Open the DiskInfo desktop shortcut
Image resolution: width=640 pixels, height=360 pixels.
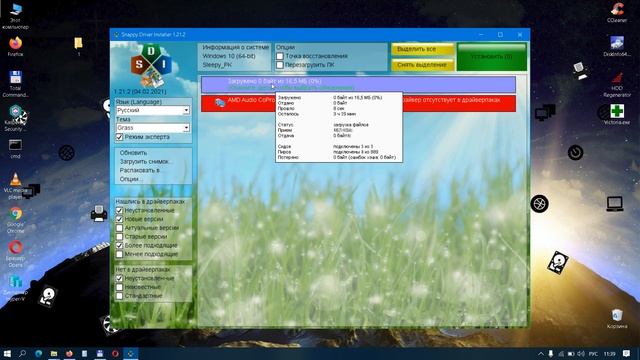coord(617,46)
